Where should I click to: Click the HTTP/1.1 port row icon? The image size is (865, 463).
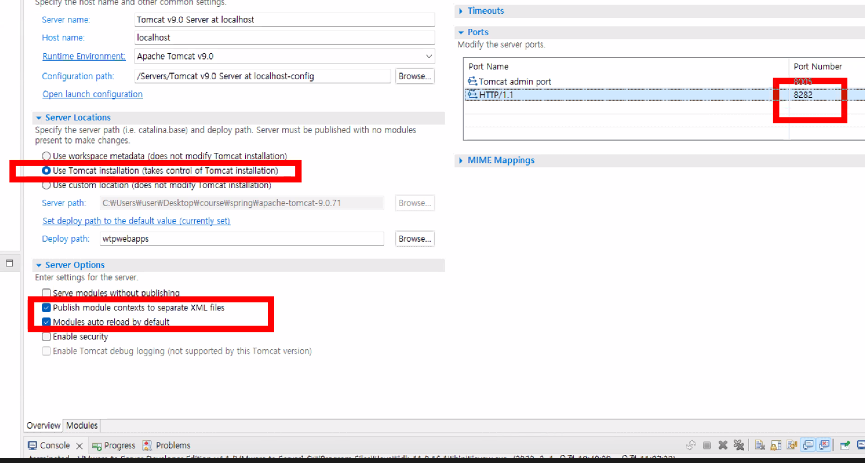472,95
